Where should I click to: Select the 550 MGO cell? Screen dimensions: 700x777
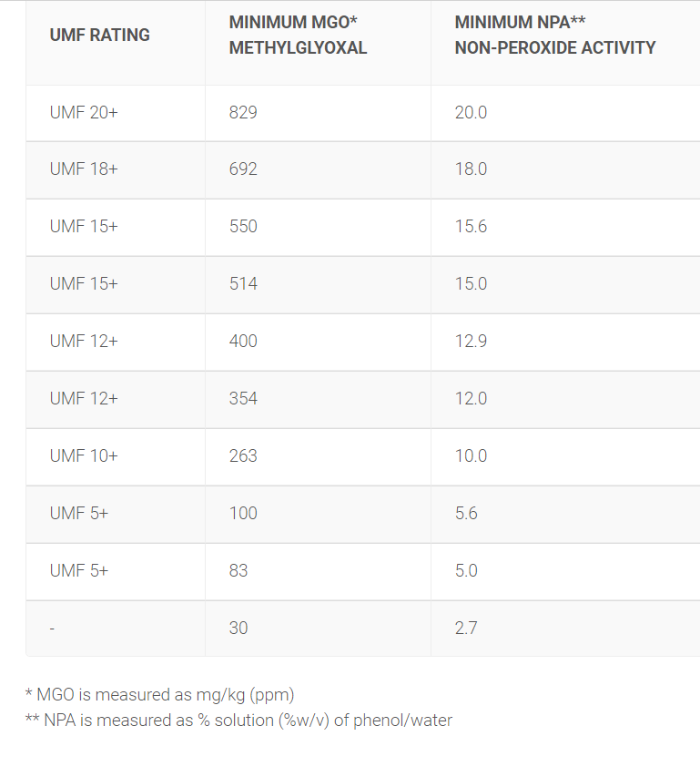243,227
